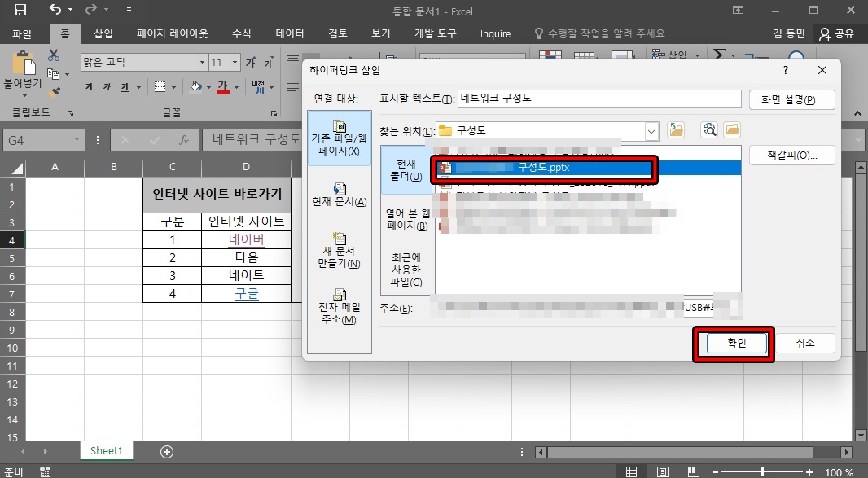The width and height of the screenshot is (868, 478).
Task: Open the 개발 도구 tab
Action: pyautogui.click(x=436, y=33)
